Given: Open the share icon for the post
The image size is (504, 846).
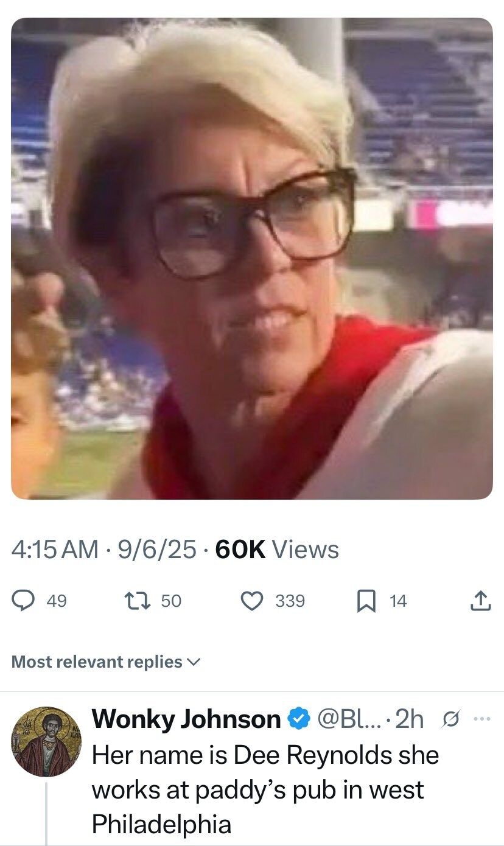Looking at the screenshot, I should [480, 601].
